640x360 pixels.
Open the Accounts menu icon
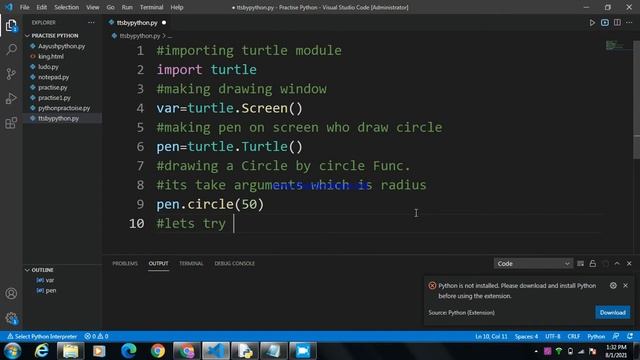click(11, 293)
